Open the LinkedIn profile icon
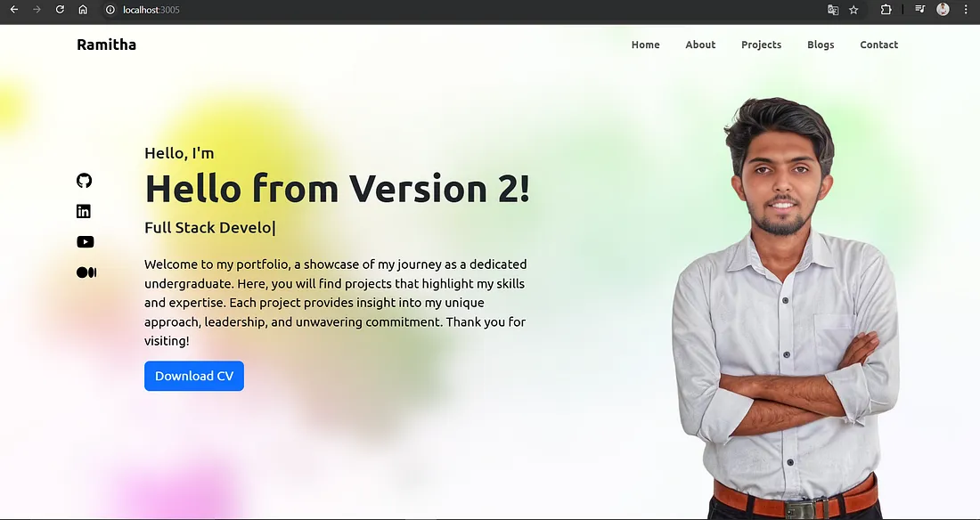Viewport: 980px width, 520px height. 84,211
